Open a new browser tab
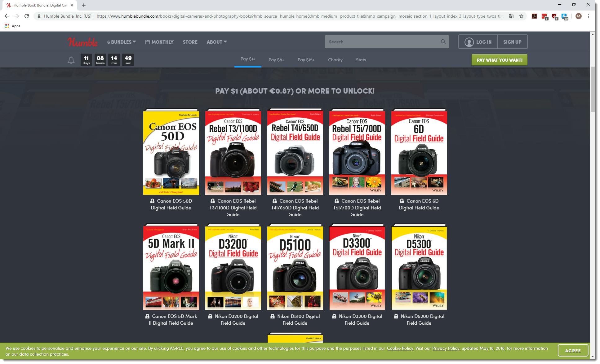The width and height of the screenshot is (600, 364). [84, 5]
